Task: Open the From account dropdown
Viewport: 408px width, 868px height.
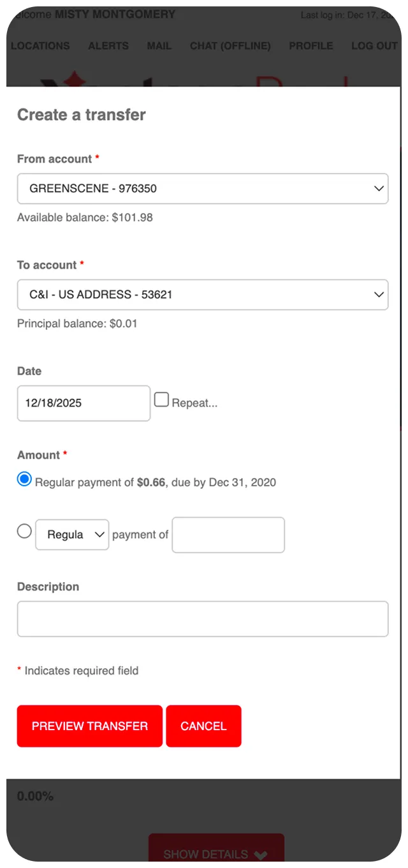Action: [202, 189]
